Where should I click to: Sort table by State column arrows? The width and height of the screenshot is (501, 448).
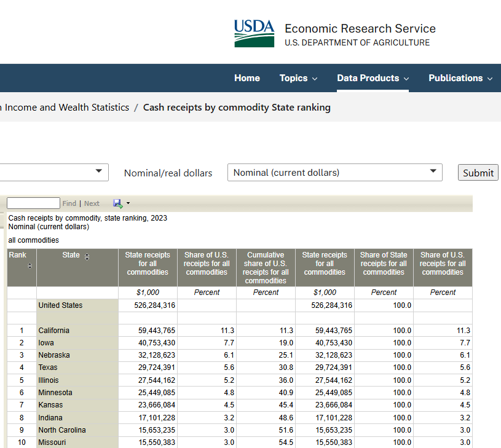[87, 256]
